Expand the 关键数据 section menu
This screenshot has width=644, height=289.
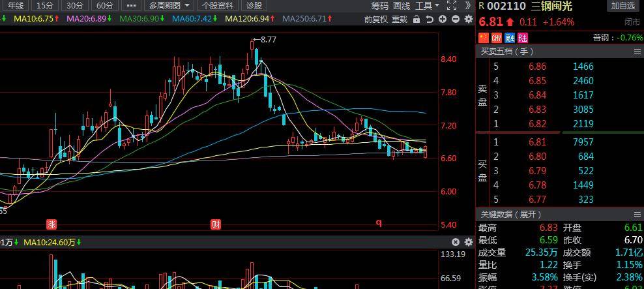[637, 214]
